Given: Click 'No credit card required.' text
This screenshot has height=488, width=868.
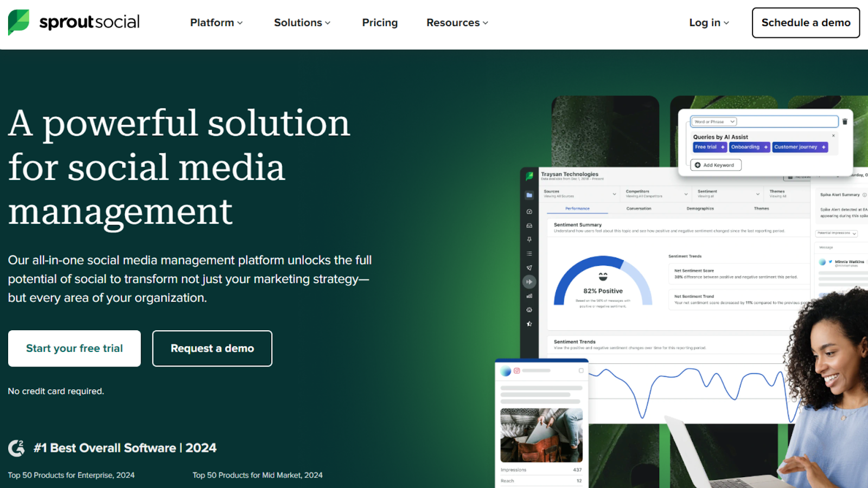Looking at the screenshot, I should coord(56,391).
